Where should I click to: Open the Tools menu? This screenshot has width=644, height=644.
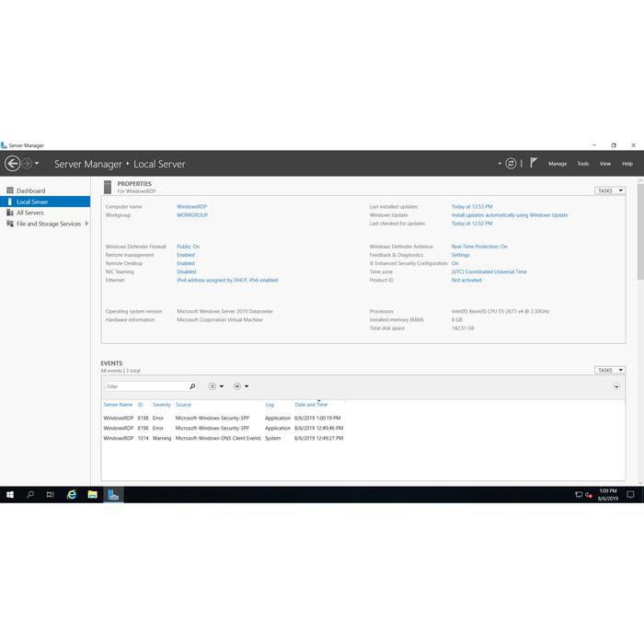(x=582, y=164)
